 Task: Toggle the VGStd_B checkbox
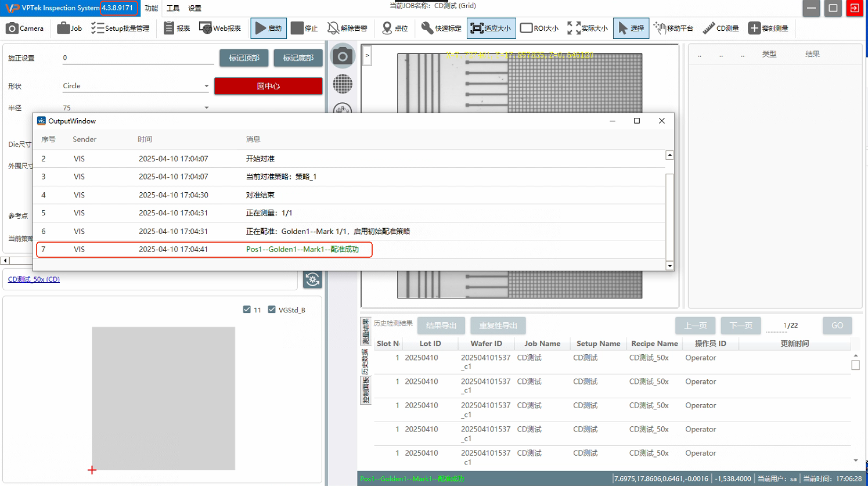pyautogui.click(x=272, y=309)
